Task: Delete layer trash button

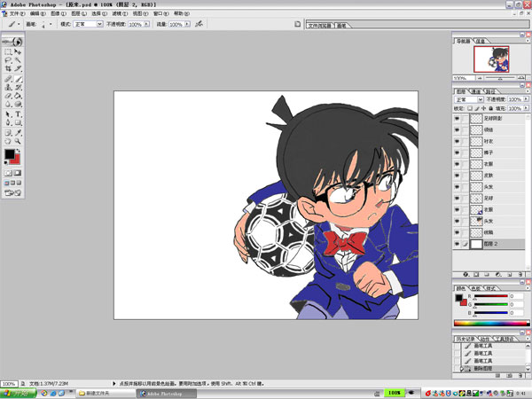Action: coord(520,275)
